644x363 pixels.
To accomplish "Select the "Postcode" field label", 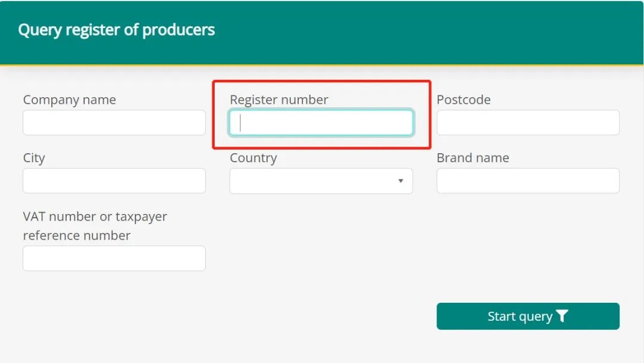I will pos(463,100).
